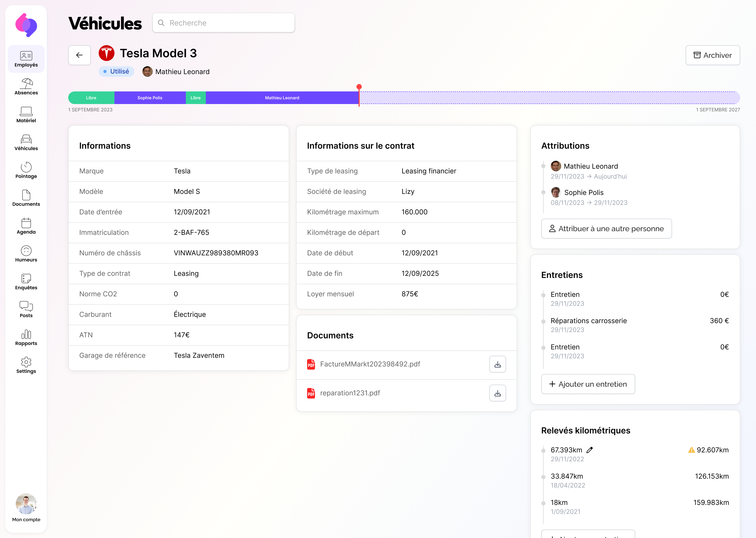Click the 360 € repair cost
Viewport: 756px width, 538px height.
tap(719, 321)
